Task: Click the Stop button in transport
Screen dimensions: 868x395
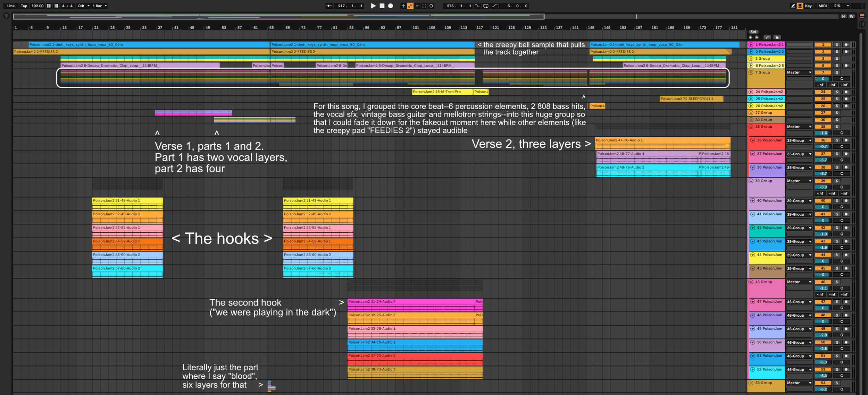Action: click(x=382, y=6)
